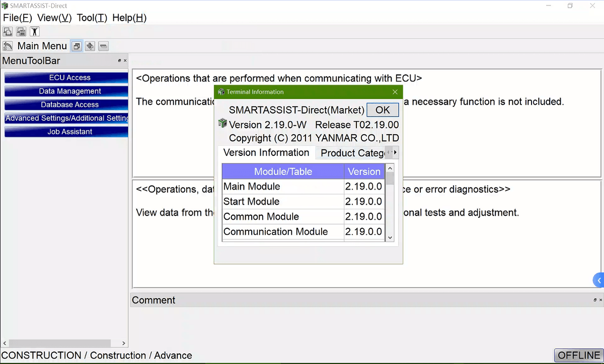Image resolution: width=604 pixels, height=364 pixels.
Task: Click the cascade windows icon beside Main Menu
Action: (x=77, y=46)
